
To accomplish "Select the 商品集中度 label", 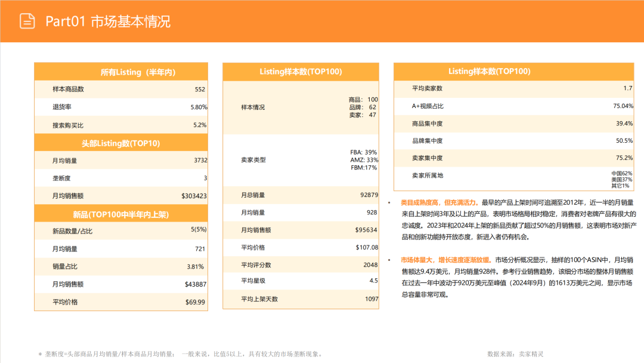I will 427,124.
